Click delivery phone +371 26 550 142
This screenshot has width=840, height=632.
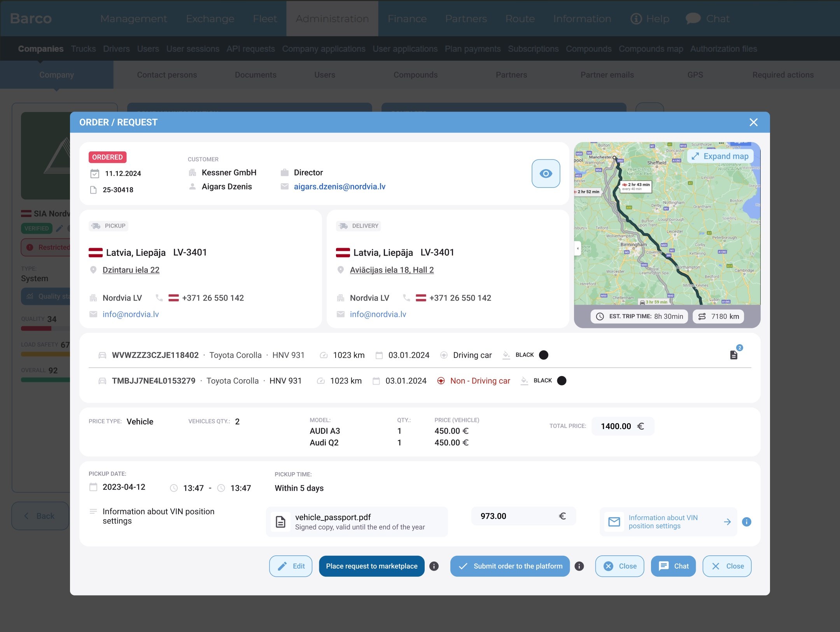click(460, 298)
